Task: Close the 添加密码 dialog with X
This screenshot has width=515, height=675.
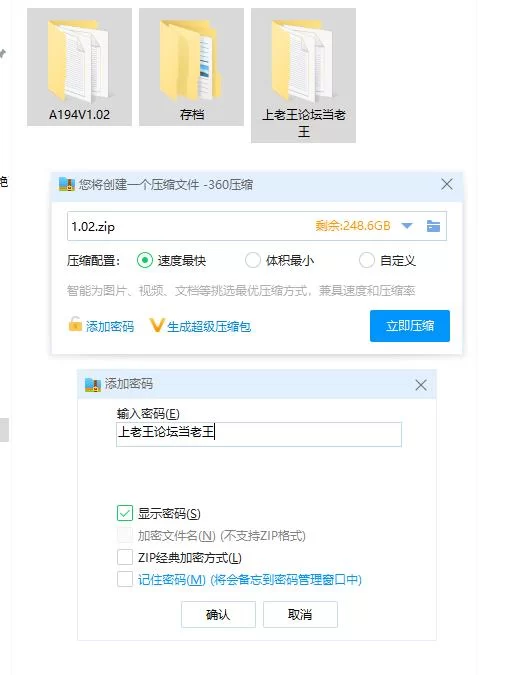Action: click(421, 384)
